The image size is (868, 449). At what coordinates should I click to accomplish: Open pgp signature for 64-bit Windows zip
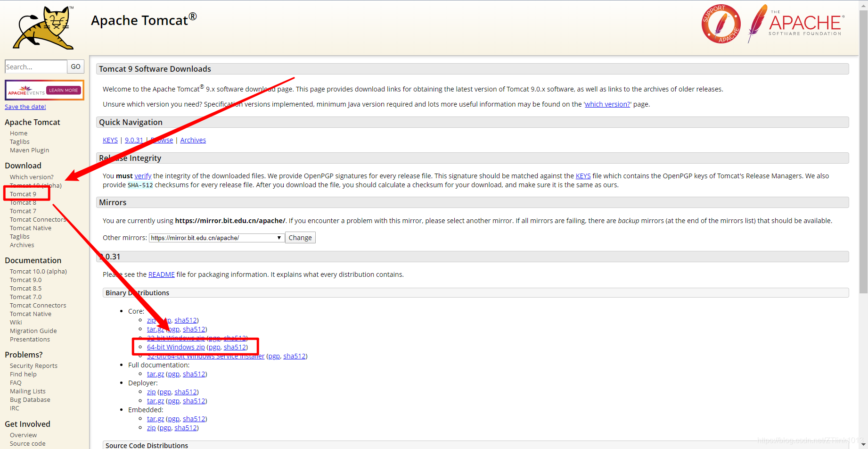point(214,347)
